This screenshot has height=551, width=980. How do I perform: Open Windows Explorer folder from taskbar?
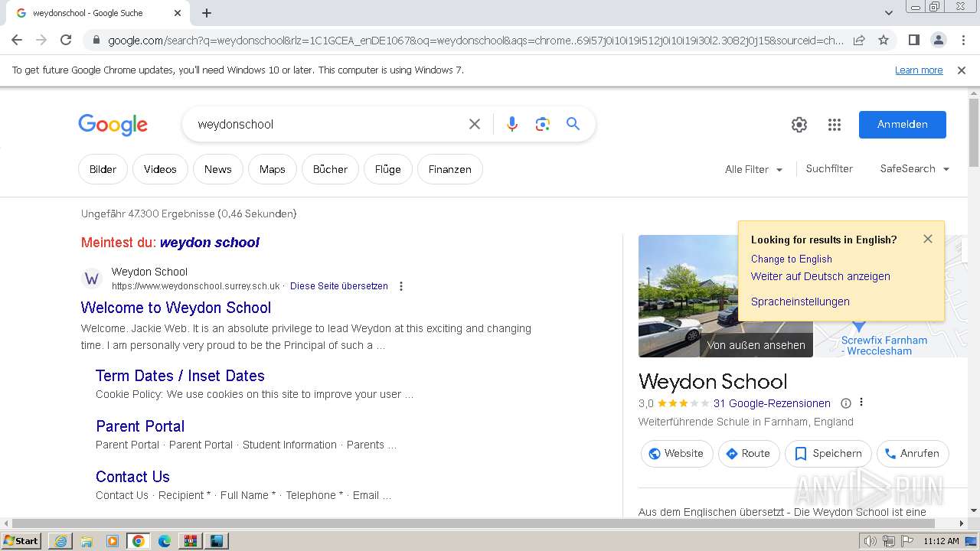pos(87,540)
